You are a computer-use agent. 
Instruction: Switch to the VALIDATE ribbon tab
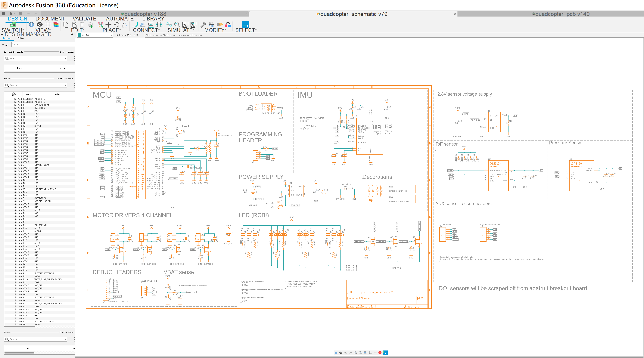tap(84, 19)
